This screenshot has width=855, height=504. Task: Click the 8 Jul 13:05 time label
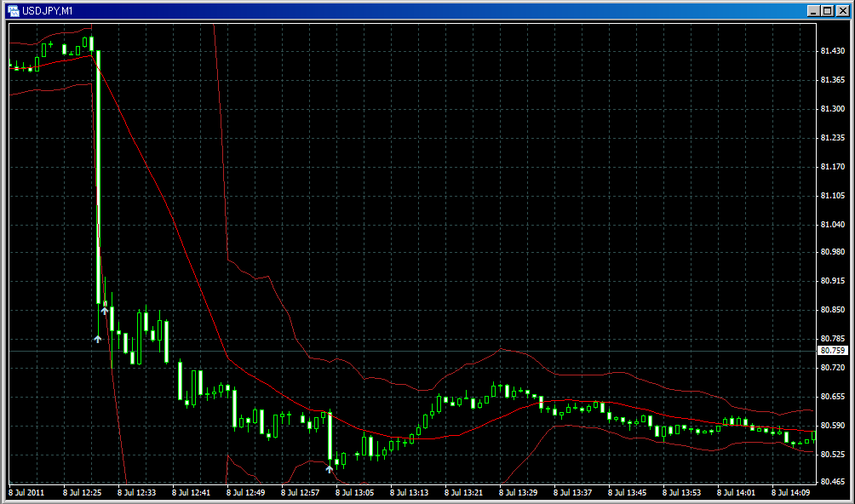[x=354, y=492]
